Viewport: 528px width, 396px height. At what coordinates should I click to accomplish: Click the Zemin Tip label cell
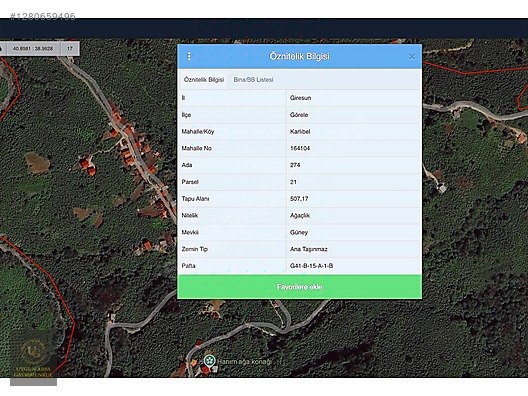(x=232, y=249)
